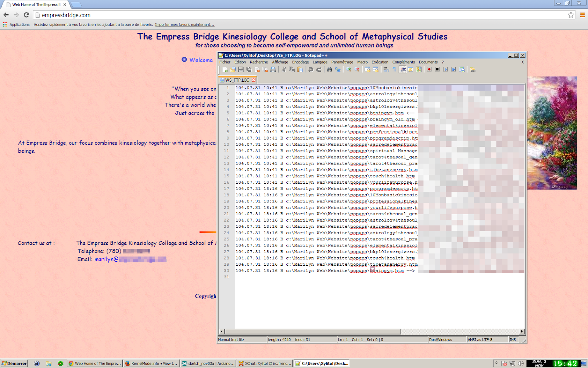Toggle the indent guide button
The height and width of the screenshot is (368, 588).
coord(403,70)
